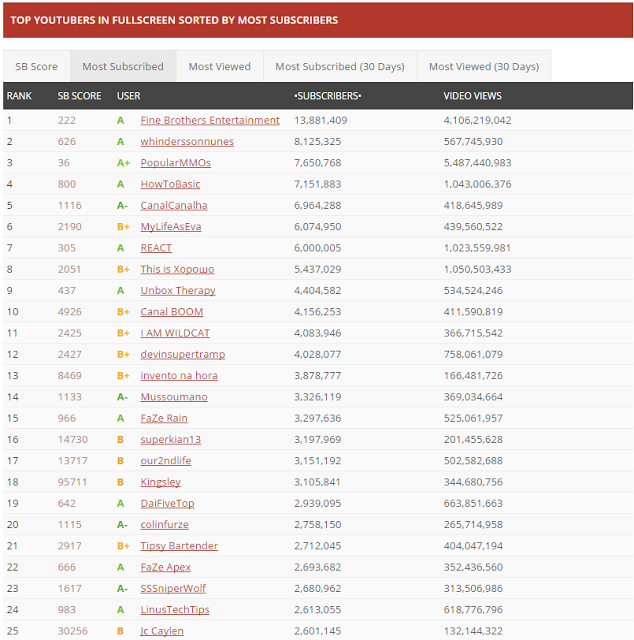Click the SB Score column header
This screenshot has width=634, height=640.
tap(79, 96)
